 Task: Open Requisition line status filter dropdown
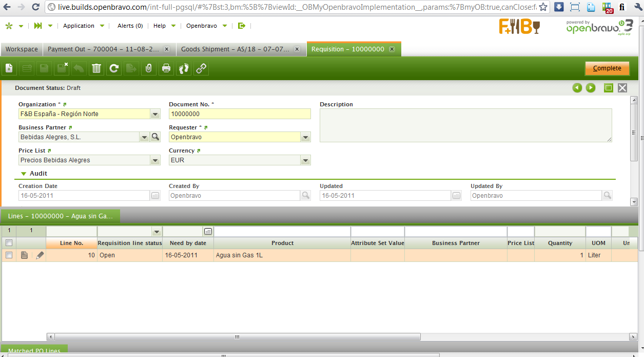tap(157, 232)
